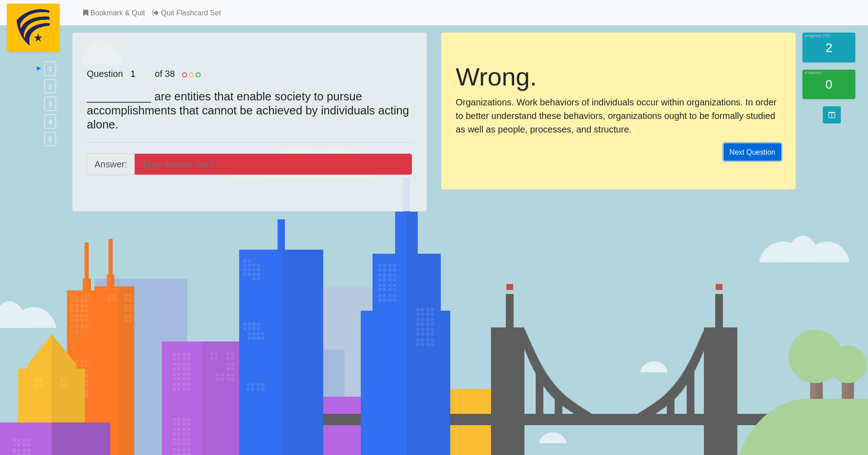Click the green attempt circle indicator
This screenshot has height=455, width=868.
click(198, 75)
